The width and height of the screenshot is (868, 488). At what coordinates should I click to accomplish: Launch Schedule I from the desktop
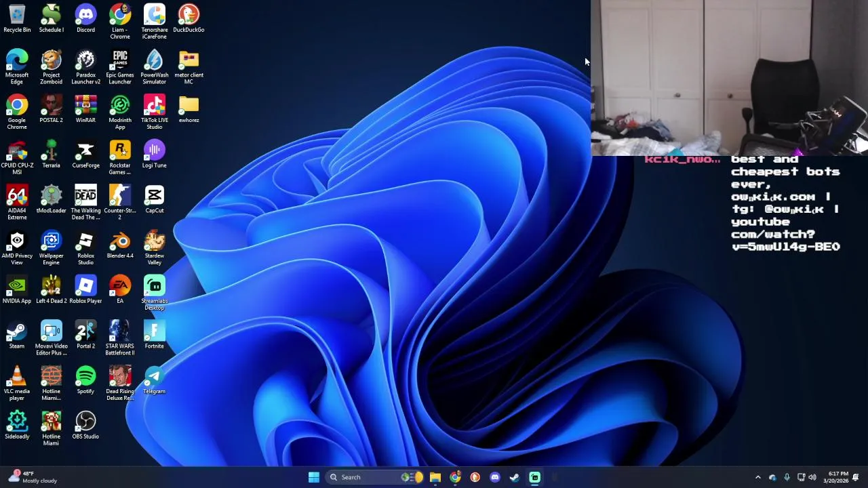(52, 18)
